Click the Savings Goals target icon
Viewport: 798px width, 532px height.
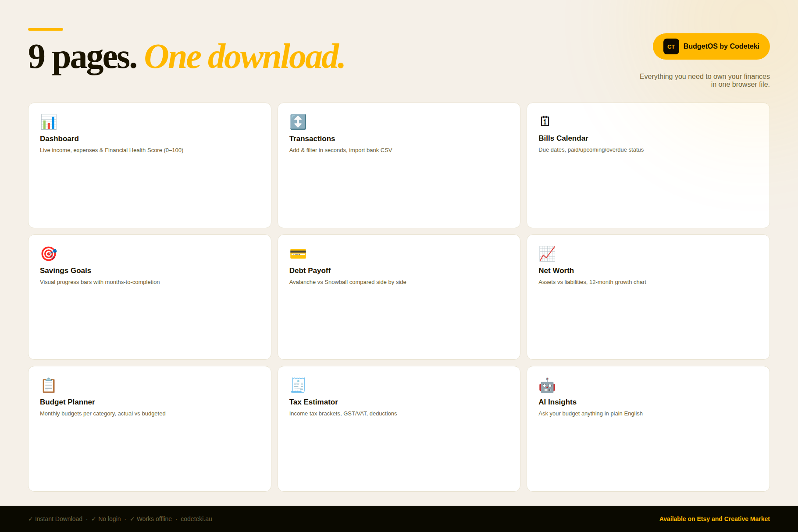(x=48, y=254)
